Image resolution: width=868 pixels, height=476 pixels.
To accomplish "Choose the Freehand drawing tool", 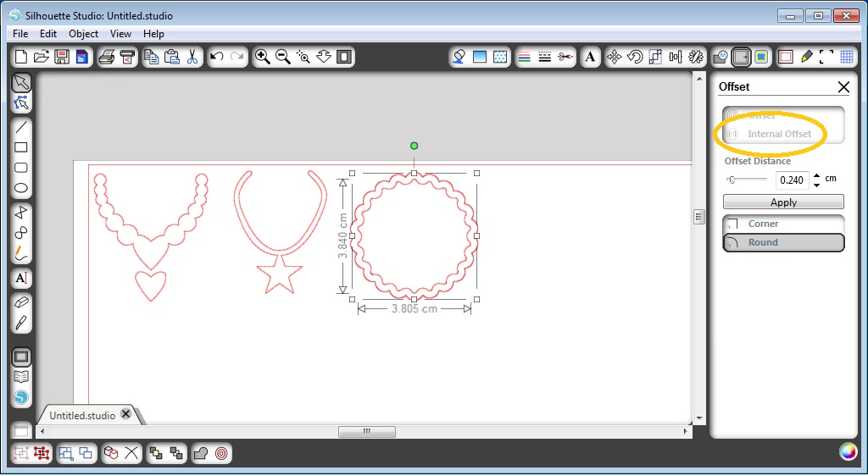I will (21, 254).
